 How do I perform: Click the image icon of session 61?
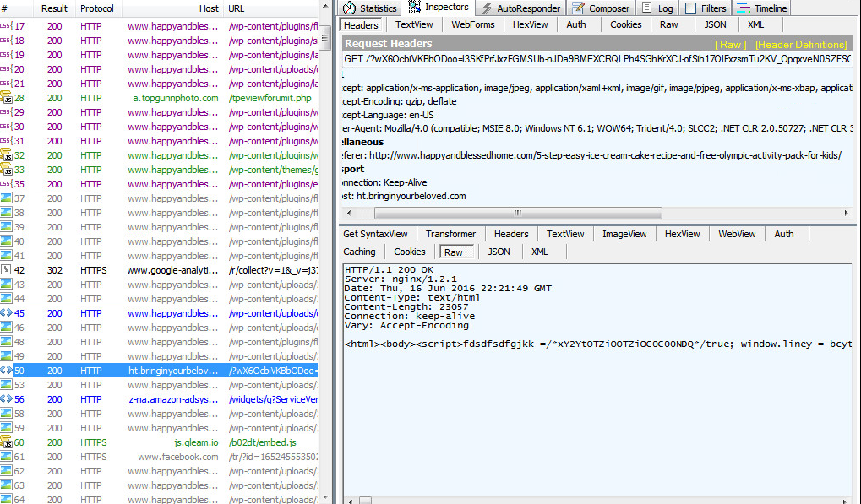tap(5, 457)
